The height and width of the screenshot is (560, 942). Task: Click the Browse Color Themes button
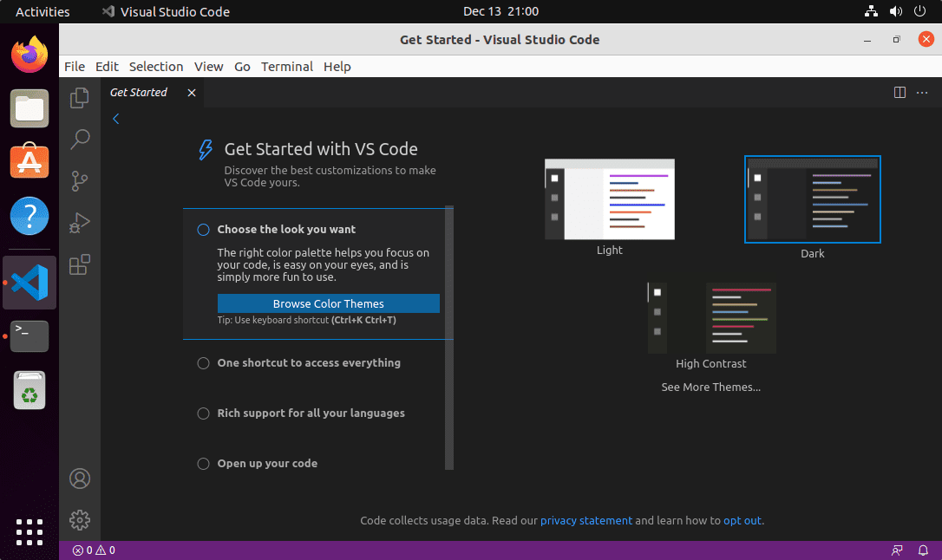[x=329, y=303]
